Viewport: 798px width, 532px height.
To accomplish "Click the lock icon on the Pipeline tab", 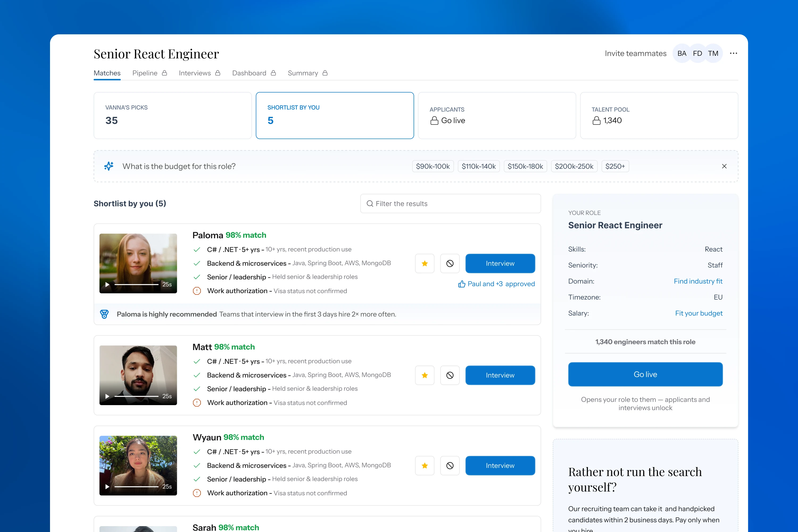I will (x=165, y=73).
